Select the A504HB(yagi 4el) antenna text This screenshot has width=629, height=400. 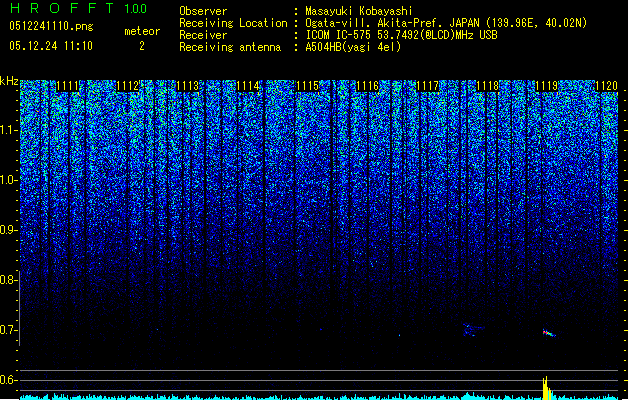(x=353, y=47)
